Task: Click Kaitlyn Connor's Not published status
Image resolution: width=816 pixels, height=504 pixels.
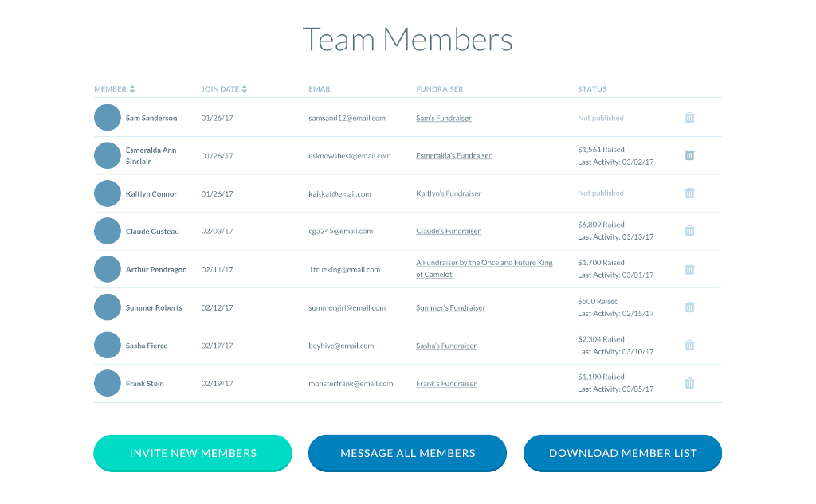Action: pos(601,193)
